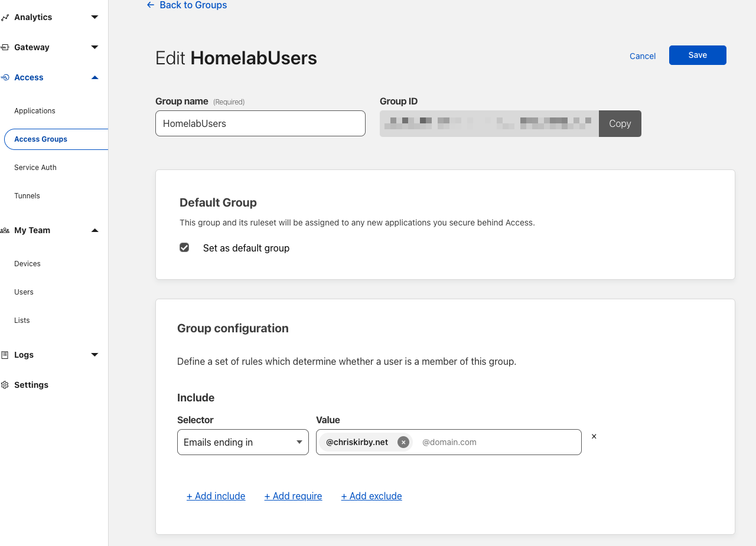Uncheck Set as default group
Screen dimensions: 756x546
pyautogui.click(x=184, y=247)
